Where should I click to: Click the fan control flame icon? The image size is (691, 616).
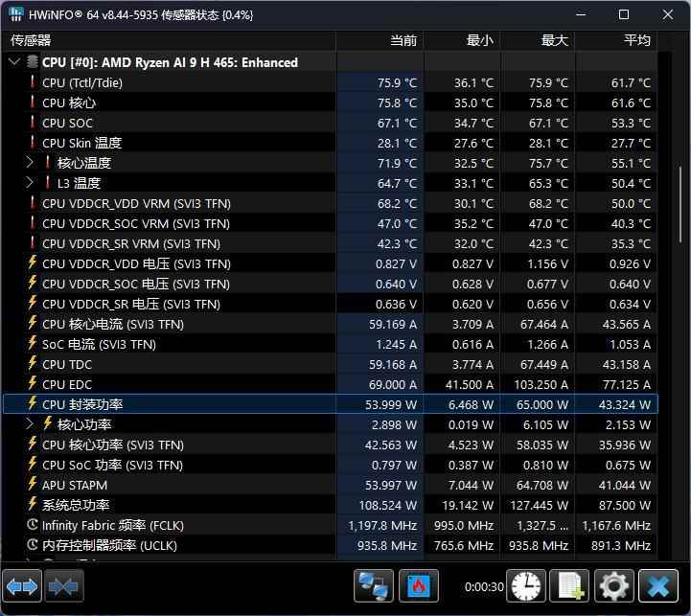click(419, 584)
